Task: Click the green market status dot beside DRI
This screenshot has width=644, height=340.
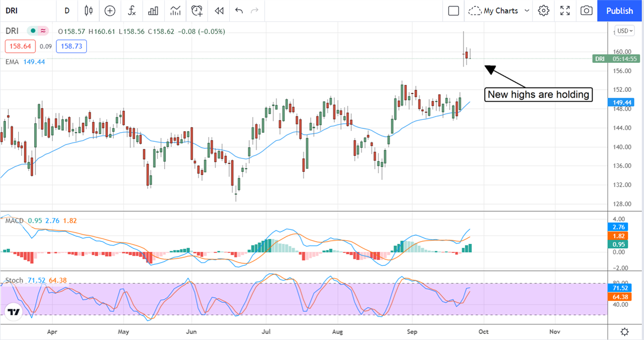Action: click(x=33, y=31)
